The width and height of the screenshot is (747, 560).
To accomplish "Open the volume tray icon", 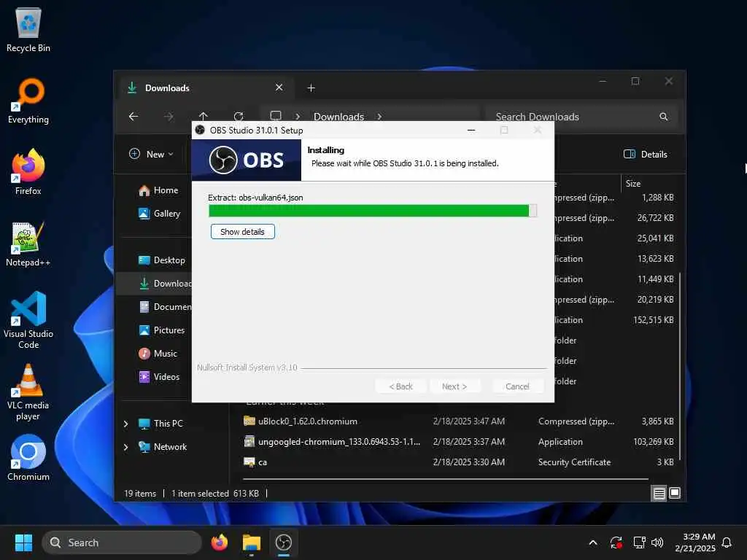I will [657, 542].
